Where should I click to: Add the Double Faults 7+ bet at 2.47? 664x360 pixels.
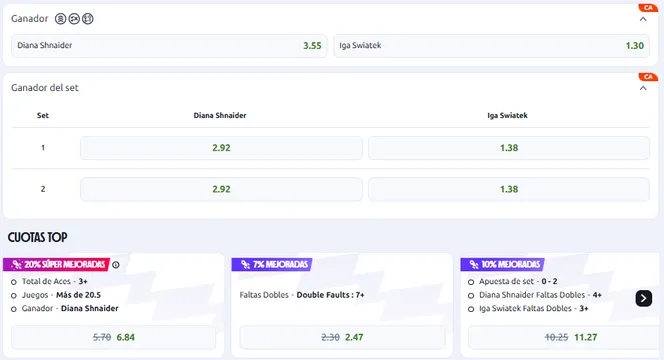(x=342, y=337)
